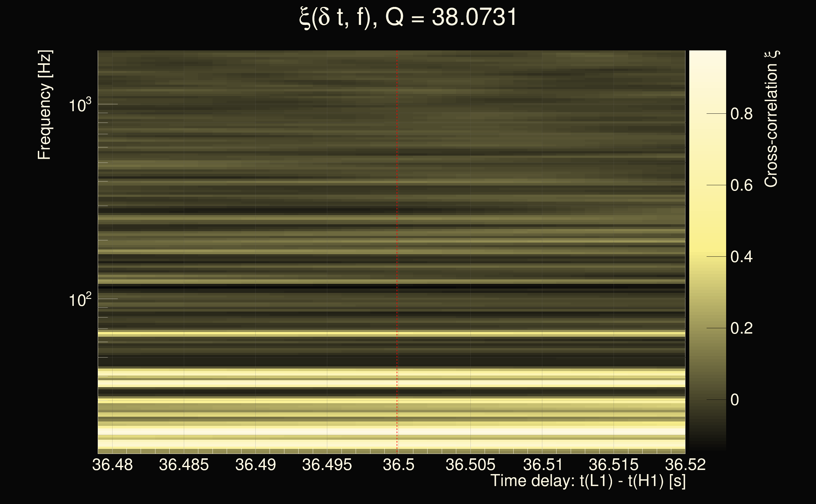The image size is (816, 504).
Task: Click the 10² frequency axis label
Action: pos(80,300)
